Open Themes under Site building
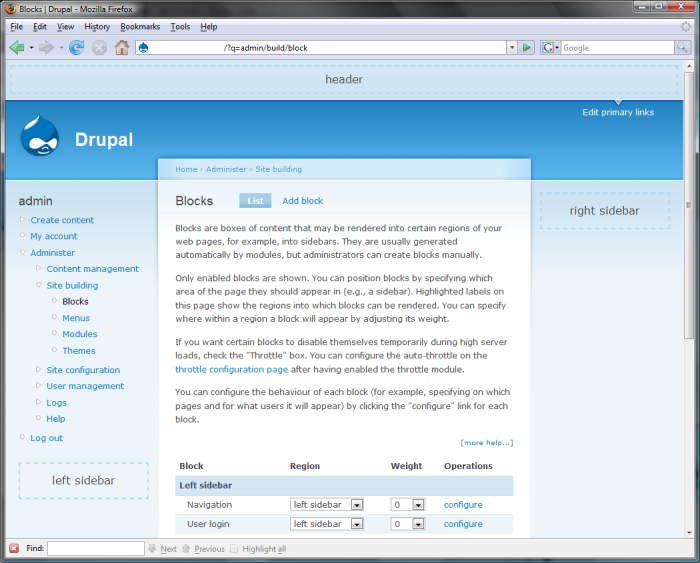The height and width of the screenshot is (563, 700). 79,350
